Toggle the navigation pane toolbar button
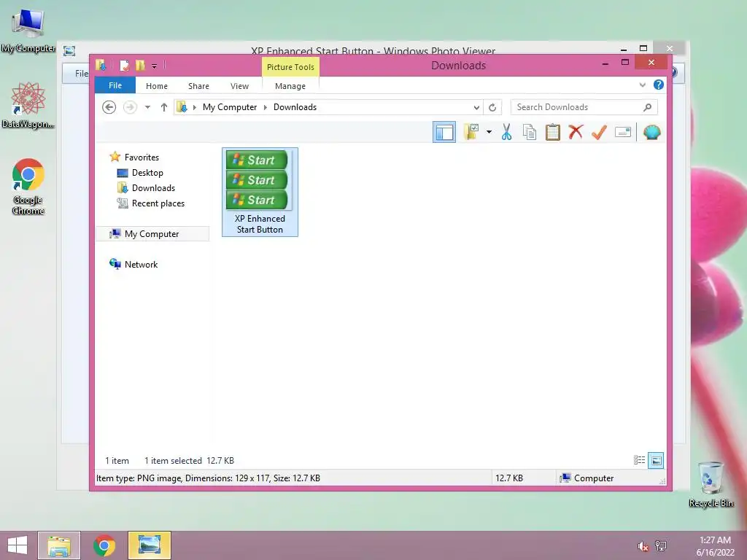The height and width of the screenshot is (560, 747). click(444, 132)
